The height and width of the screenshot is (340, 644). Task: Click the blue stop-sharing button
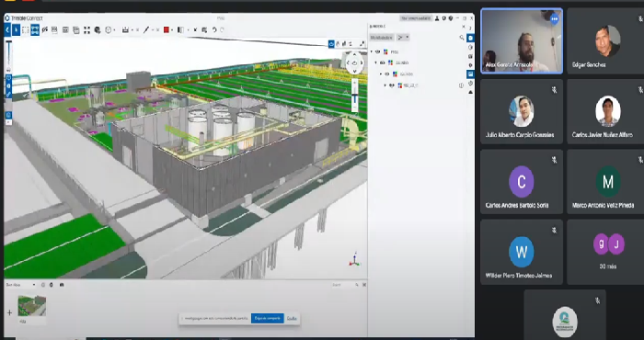point(268,318)
